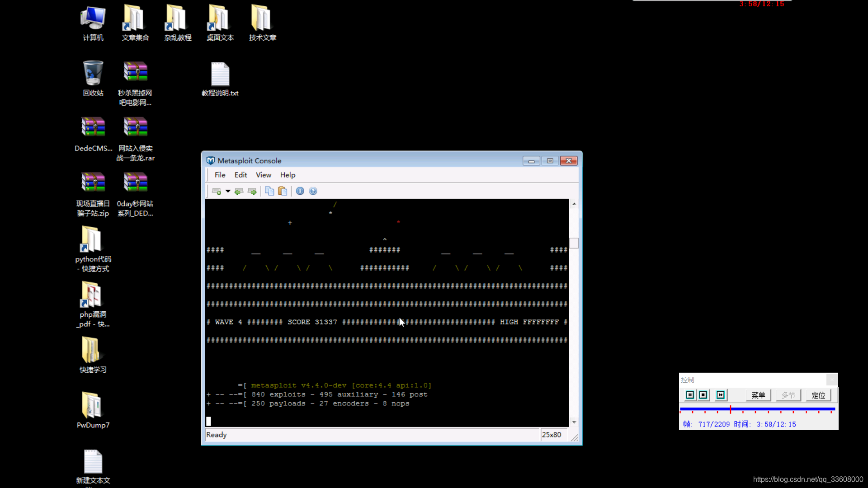Select the 快捷学习 folder
This screenshot has height=488, width=868.
coord(93,355)
